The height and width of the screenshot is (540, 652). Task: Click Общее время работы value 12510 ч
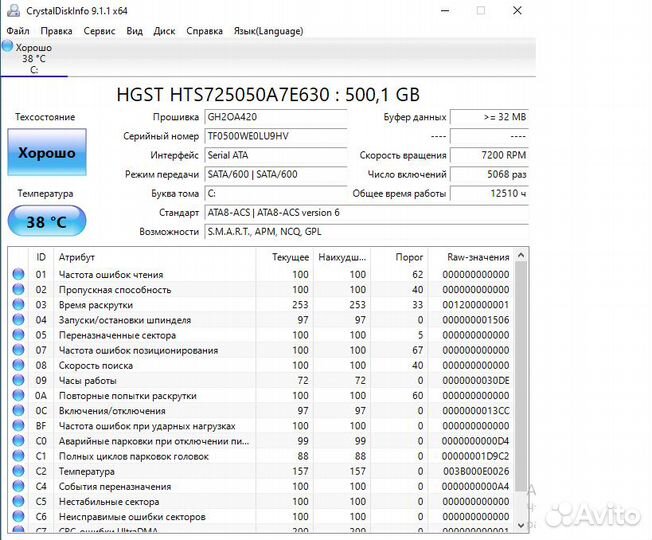click(489, 193)
